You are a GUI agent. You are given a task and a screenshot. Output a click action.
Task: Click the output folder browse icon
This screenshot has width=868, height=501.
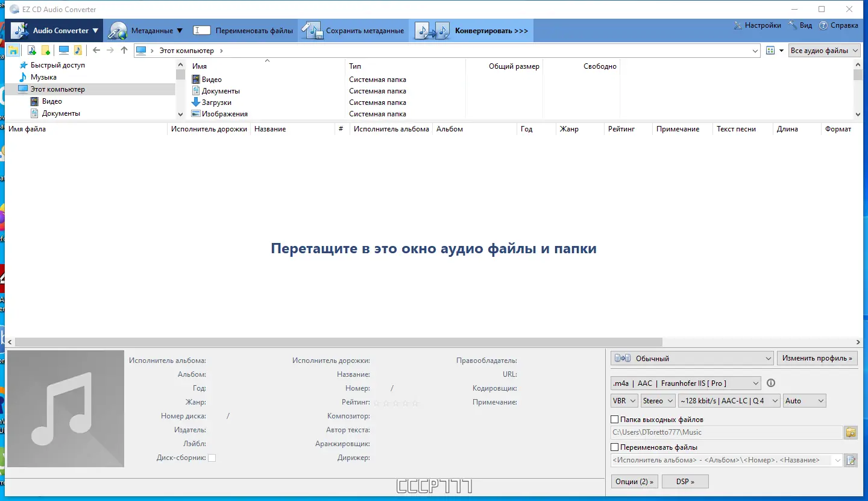tap(851, 432)
